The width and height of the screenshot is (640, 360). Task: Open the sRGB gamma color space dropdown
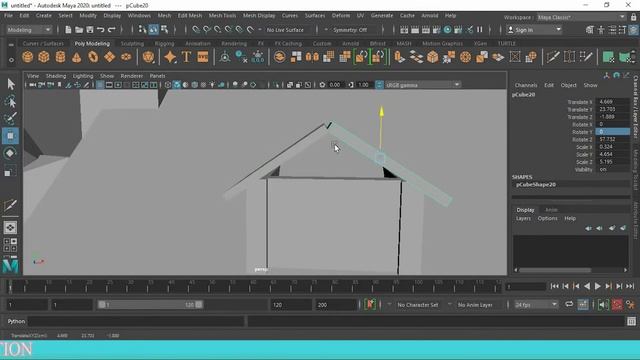423,84
